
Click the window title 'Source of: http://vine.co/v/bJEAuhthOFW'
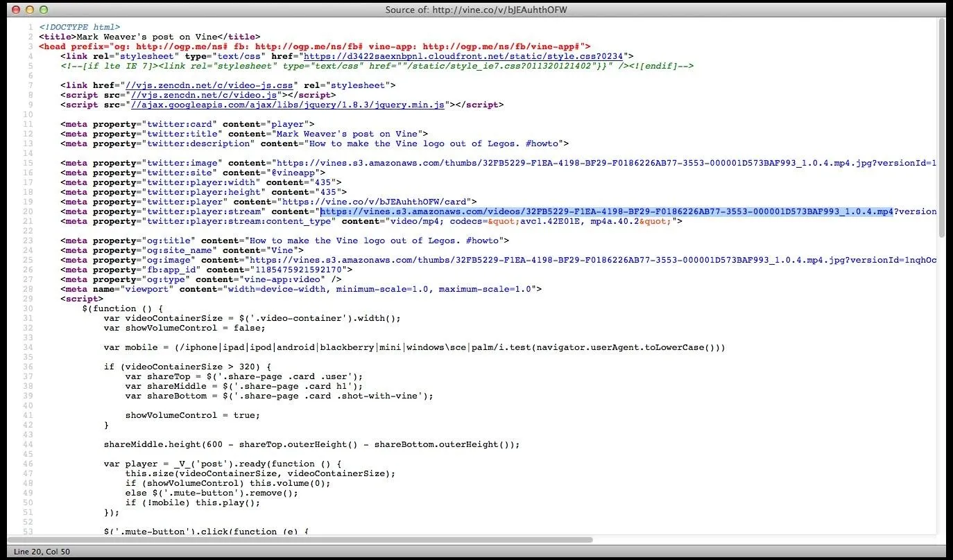point(475,10)
